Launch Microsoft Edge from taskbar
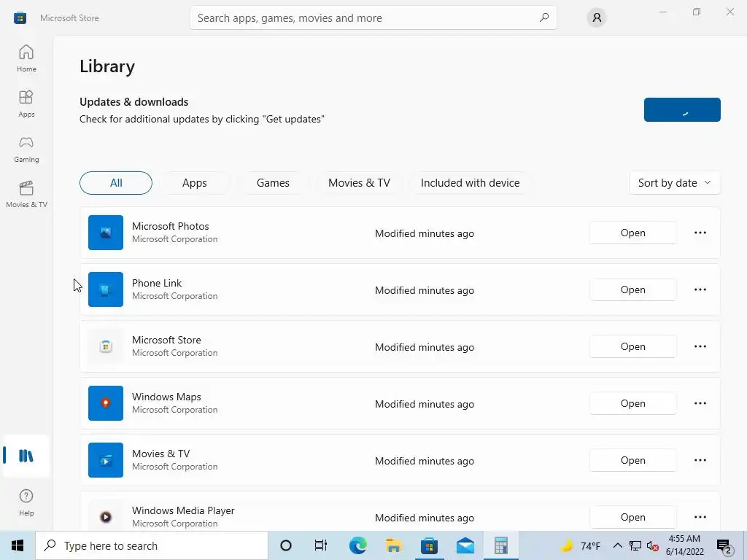The width and height of the screenshot is (747, 560). 357,545
